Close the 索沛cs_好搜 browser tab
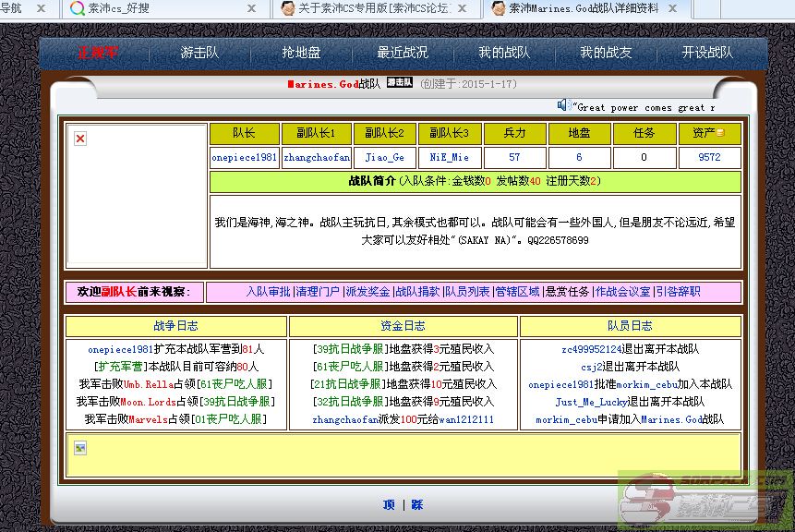The height and width of the screenshot is (532, 795). pyautogui.click(x=251, y=8)
